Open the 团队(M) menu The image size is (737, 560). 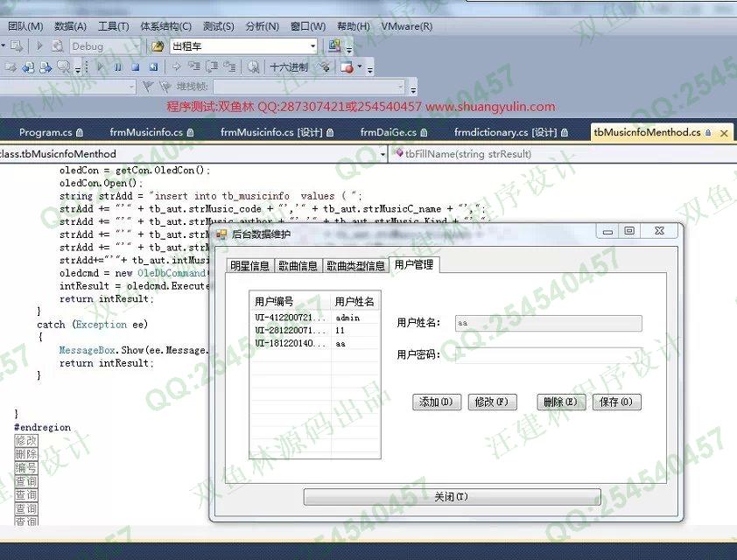pyautogui.click(x=25, y=26)
